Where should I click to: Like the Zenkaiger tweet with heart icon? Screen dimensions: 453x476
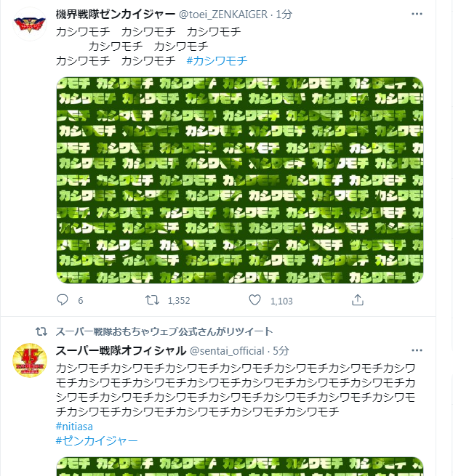pyautogui.click(x=254, y=300)
